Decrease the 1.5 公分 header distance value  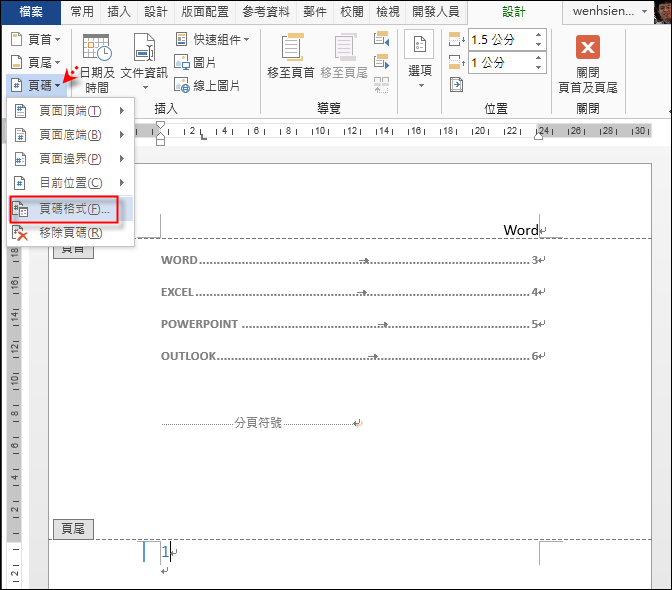pyautogui.click(x=539, y=45)
